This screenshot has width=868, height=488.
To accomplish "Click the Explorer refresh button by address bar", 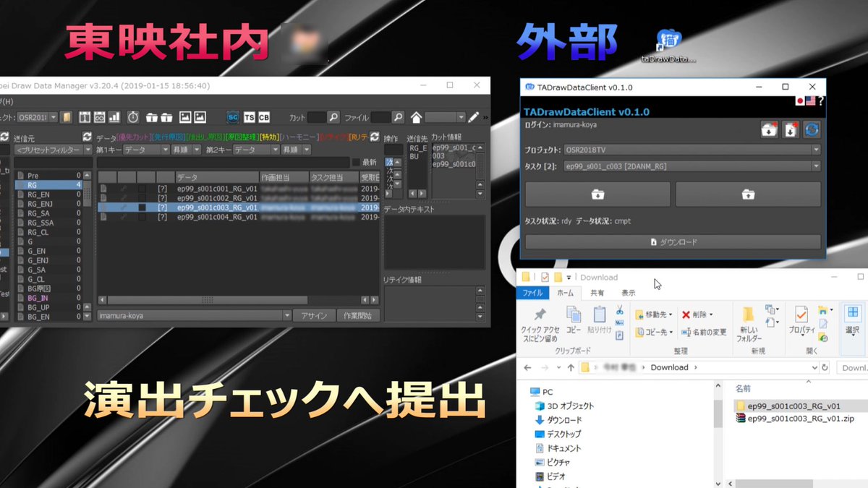I will (825, 367).
